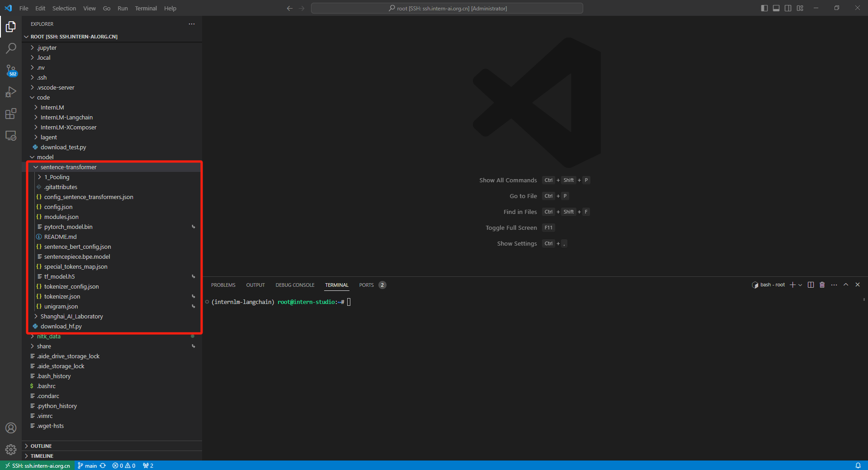Open download_hf.py file
This screenshot has height=470, width=868.
point(112,326)
